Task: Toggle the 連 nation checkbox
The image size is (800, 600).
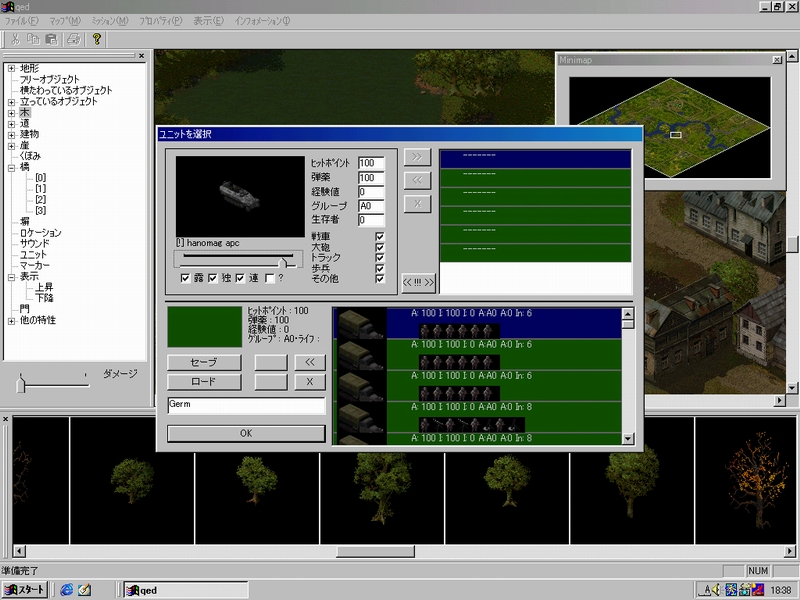Action: click(240, 278)
